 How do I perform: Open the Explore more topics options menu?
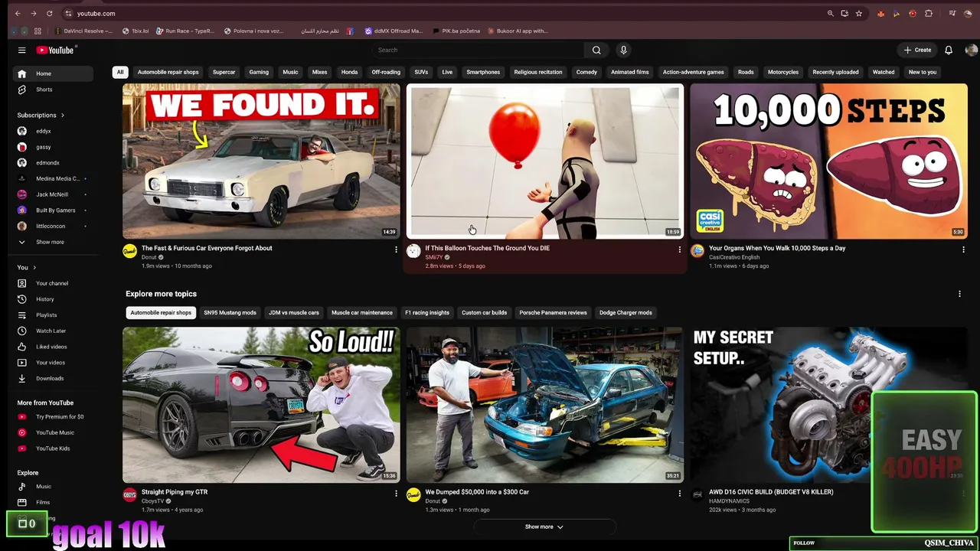pyautogui.click(x=959, y=294)
